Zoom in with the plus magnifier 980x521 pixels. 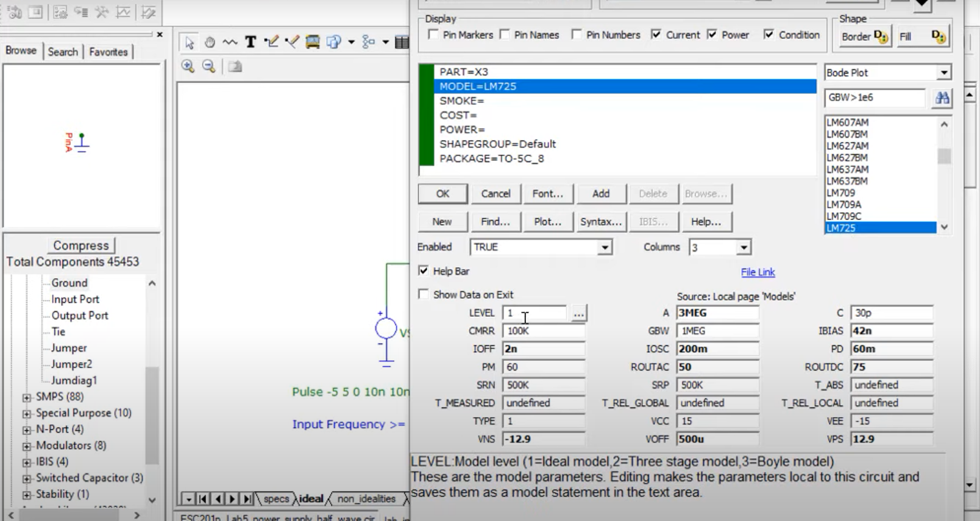tap(188, 66)
